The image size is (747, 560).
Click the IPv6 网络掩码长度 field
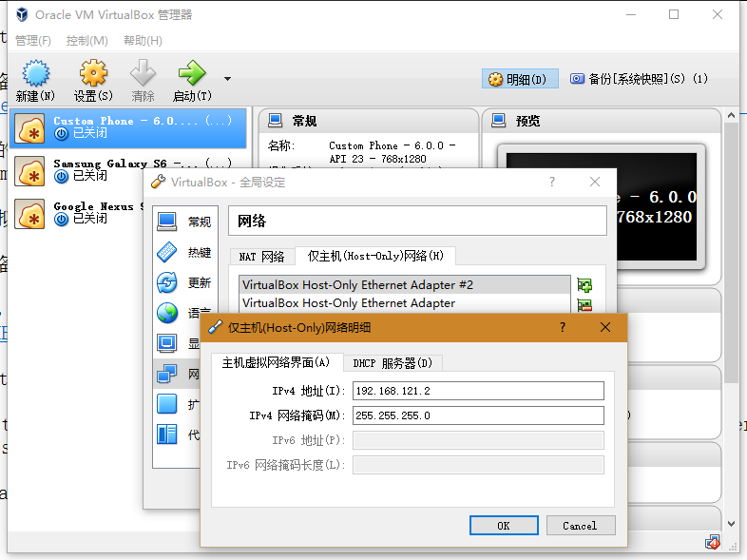478,465
